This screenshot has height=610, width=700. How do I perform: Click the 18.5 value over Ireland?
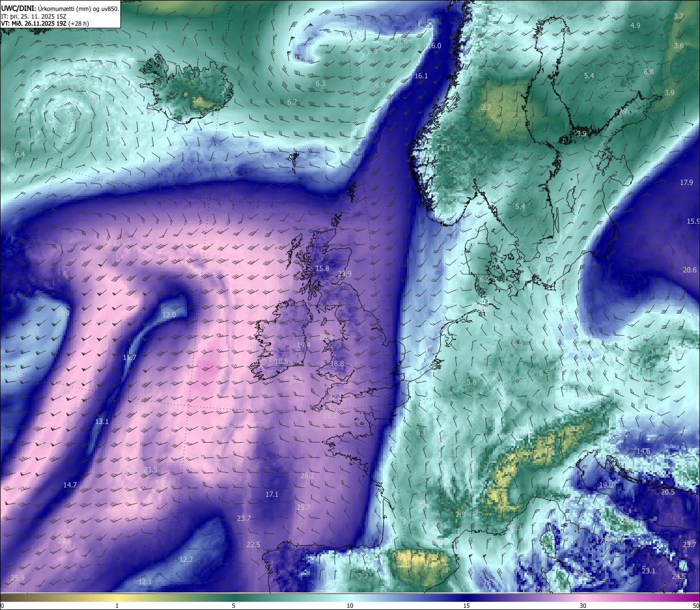pyautogui.click(x=281, y=362)
